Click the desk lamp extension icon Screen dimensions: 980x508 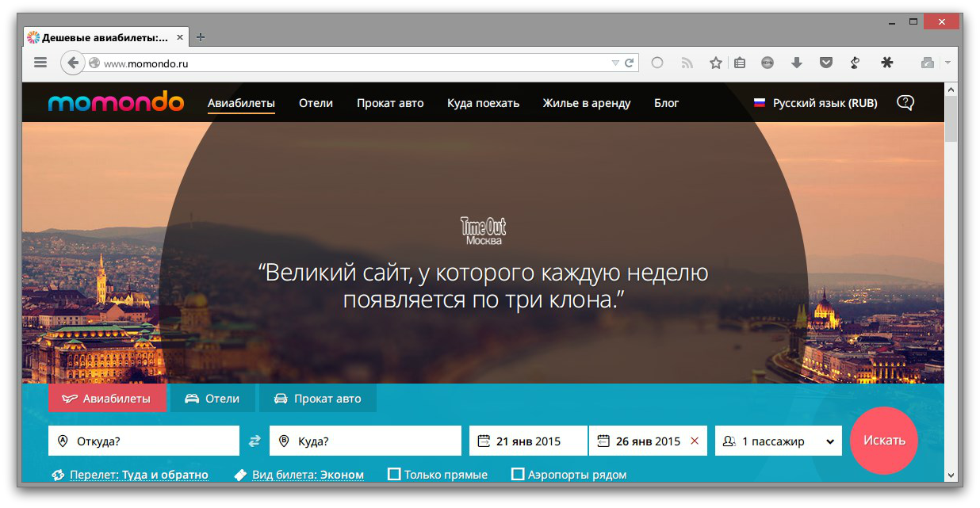[855, 63]
